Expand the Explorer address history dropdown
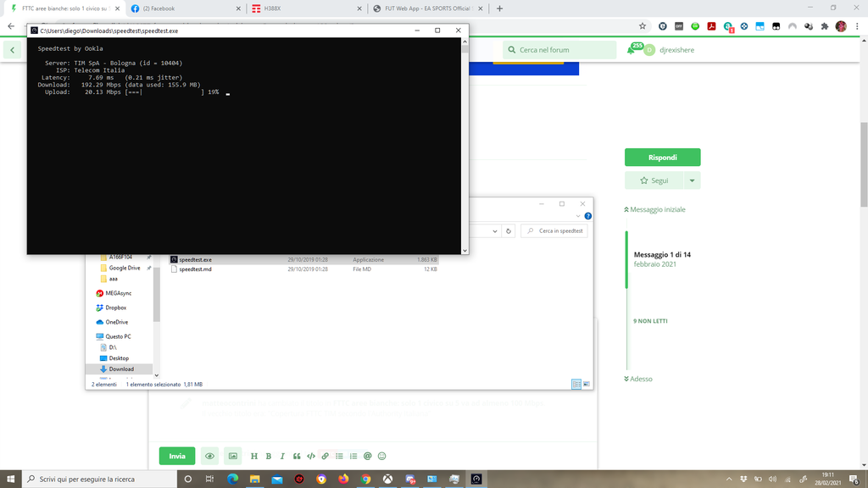The image size is (868, 488). click(x=495, y=230)
